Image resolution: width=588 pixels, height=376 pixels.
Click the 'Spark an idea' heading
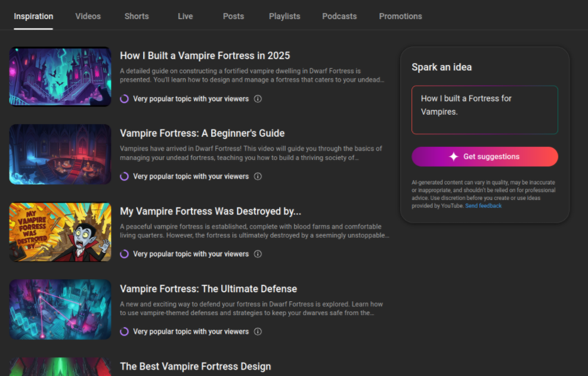(442, 67)
